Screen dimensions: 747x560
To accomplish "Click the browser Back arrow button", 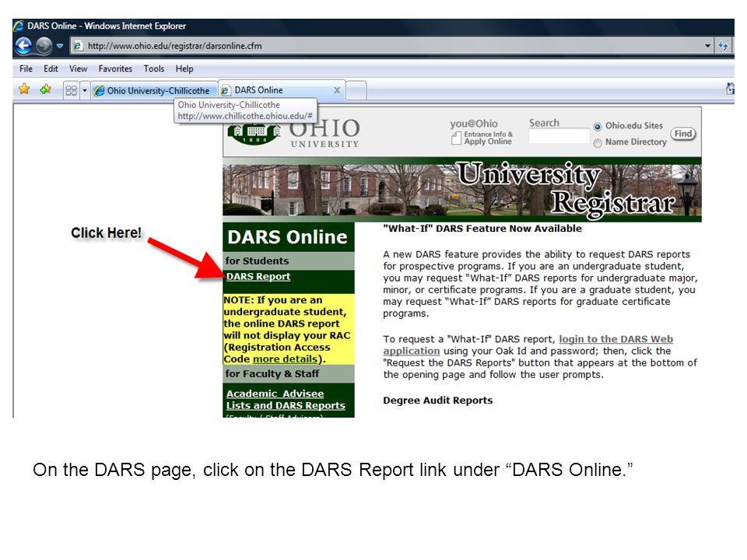I will [23, 46].
